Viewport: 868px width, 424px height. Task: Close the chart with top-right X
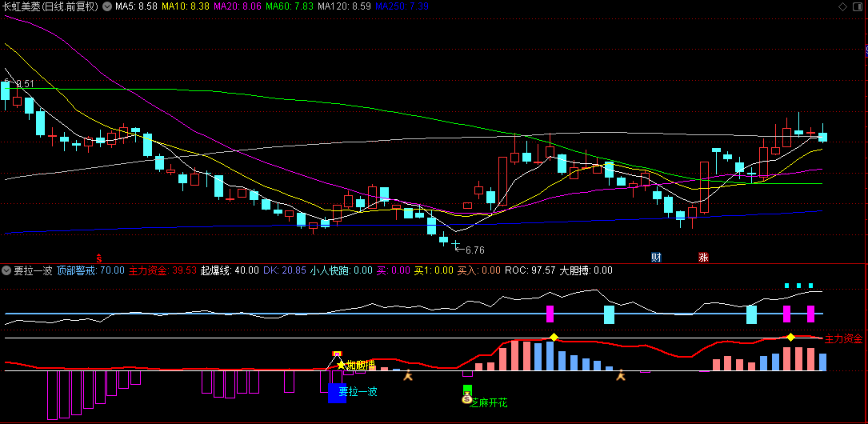pos(858,6)
